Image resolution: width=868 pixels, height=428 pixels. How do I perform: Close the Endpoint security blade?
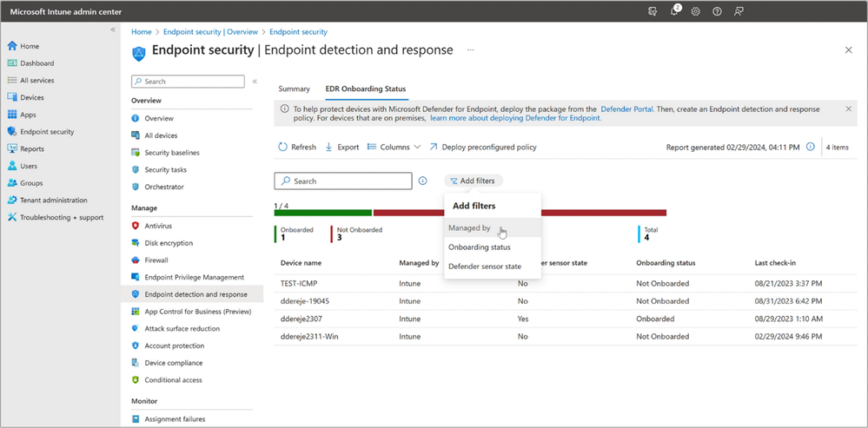pyautogui.click(x=849, y=50)
